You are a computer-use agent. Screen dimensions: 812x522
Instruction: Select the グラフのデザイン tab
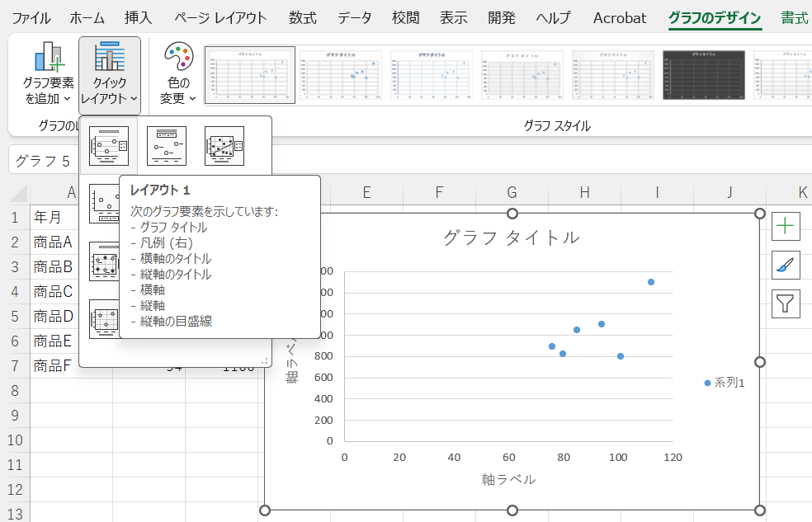pos(715,19)
